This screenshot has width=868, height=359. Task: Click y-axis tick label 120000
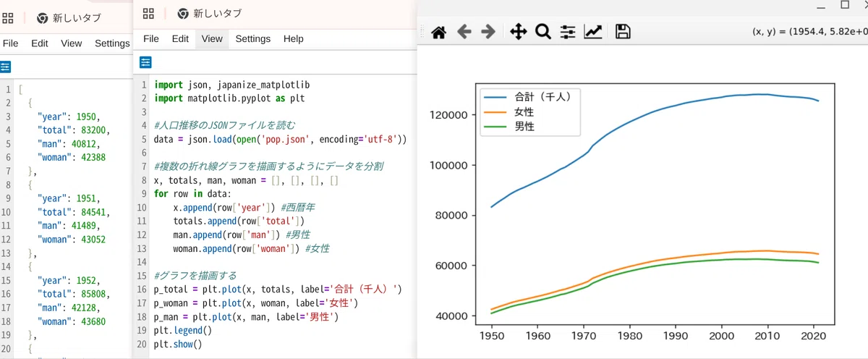point(451,115)
